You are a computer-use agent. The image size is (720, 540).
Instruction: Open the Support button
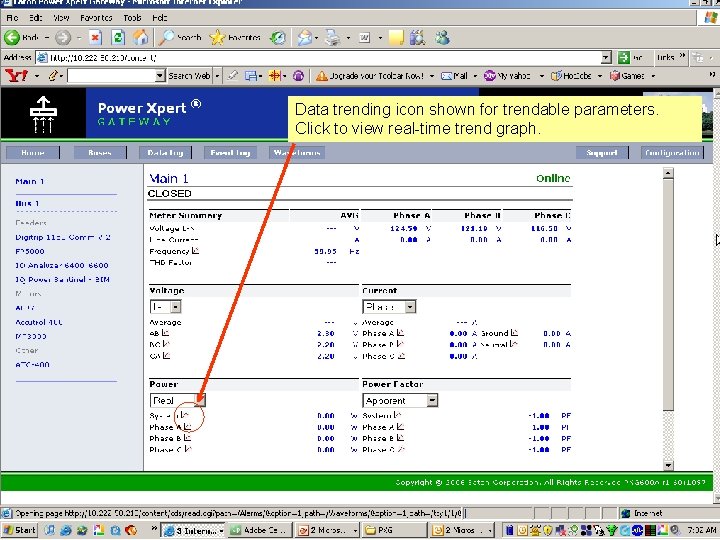pos(602,152)
